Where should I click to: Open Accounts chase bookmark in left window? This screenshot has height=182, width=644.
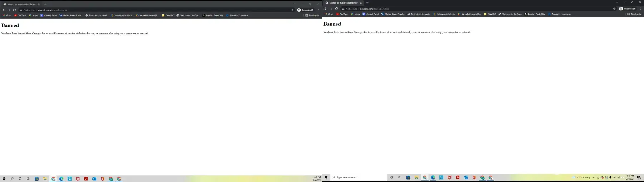pos(238,15)
